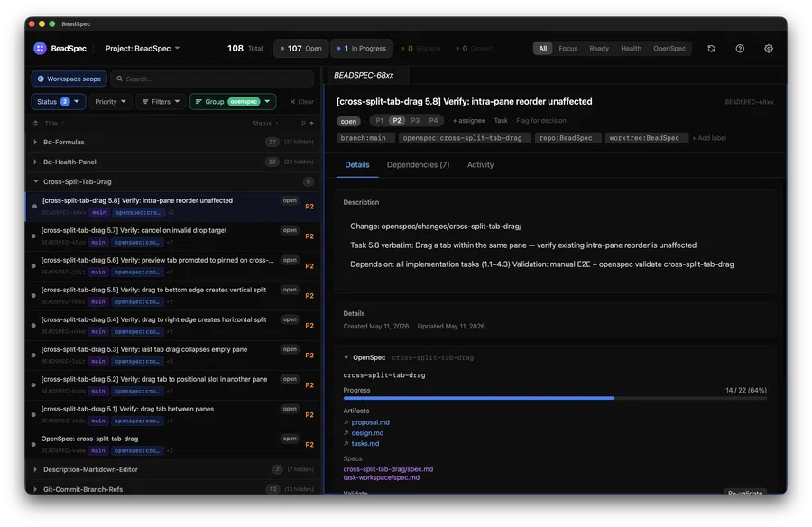Open the Group openspec dropdown
The height and width of the screenshot is (527, 812).
(233, 102)
